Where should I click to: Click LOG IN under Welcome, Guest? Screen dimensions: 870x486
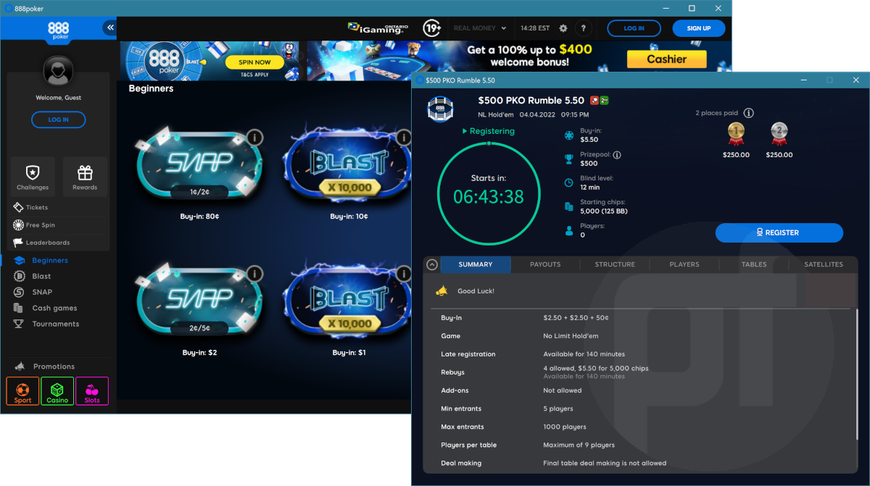(x=58, y=119)
